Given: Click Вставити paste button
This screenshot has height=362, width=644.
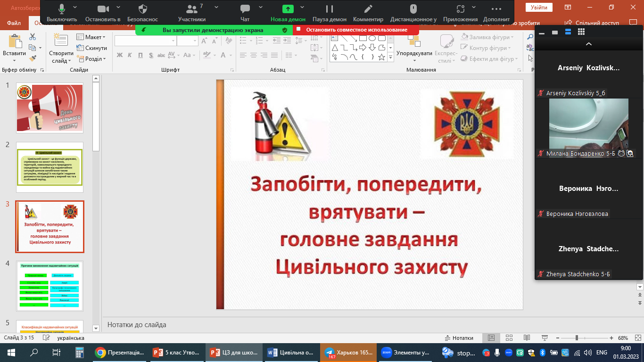Looking at the screenshot, I should pyautogui.click(x=14, y=49).
